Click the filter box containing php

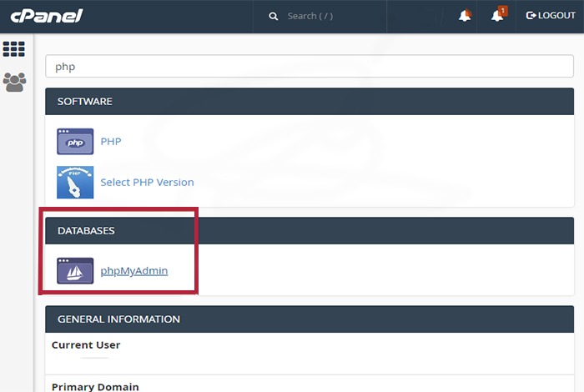(310, 66)
